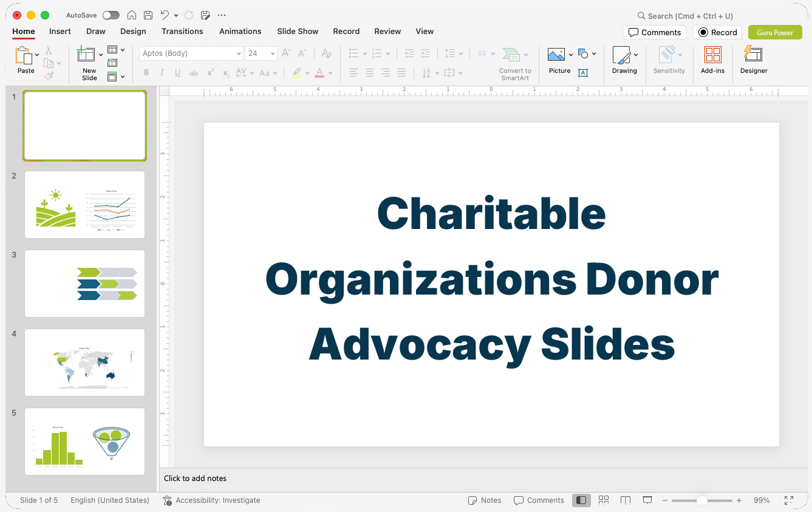Open the Section dropdown

[x=116, y=77]
